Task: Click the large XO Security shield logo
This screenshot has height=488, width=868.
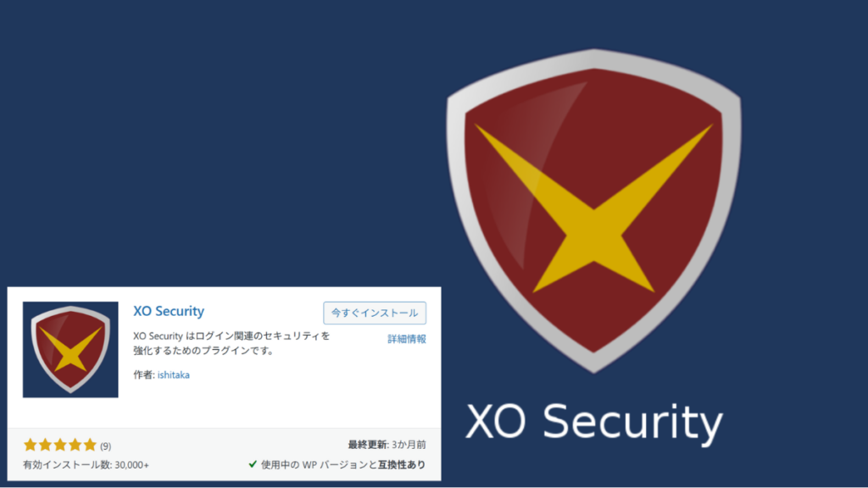Action: pyautogui.click(x=593, y=210)
